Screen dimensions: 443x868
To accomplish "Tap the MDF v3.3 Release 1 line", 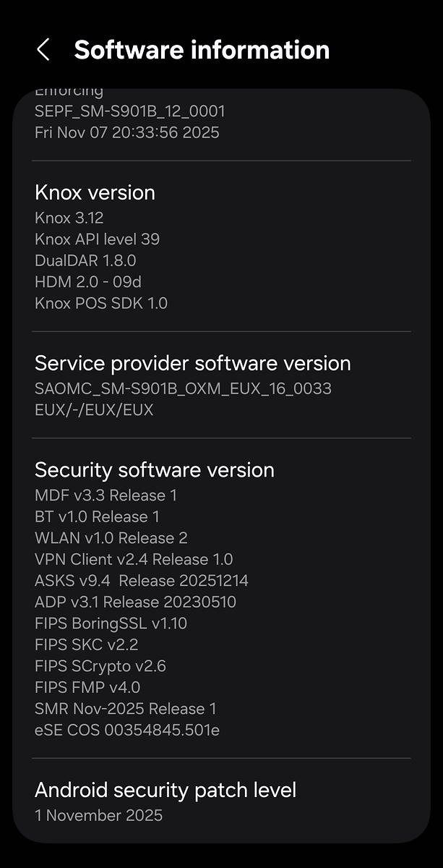I will pyautogui.click(x=106, y=495).
